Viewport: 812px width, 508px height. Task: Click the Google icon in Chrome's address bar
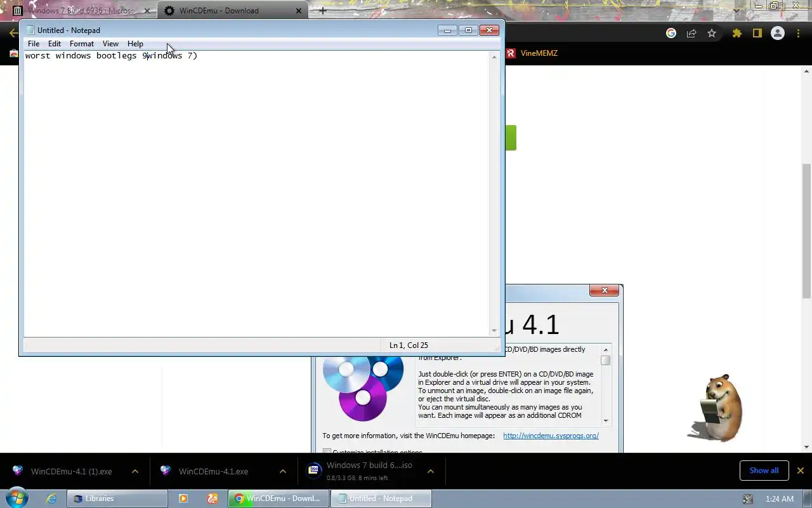point(671,33)
